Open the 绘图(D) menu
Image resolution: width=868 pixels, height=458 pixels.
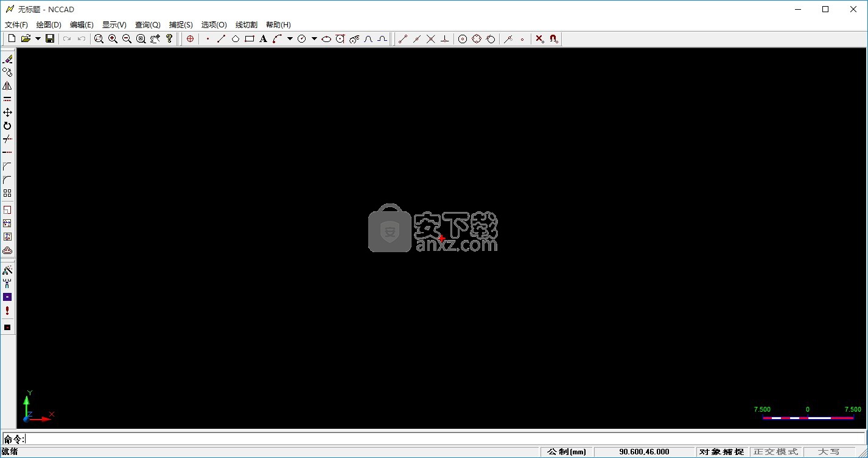coord(49,25)
